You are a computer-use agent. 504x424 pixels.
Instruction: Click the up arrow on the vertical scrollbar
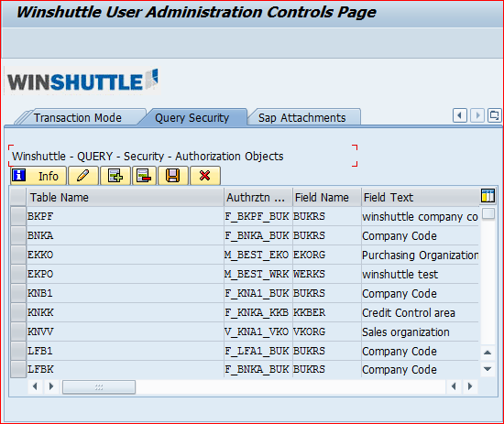point(488,353)
